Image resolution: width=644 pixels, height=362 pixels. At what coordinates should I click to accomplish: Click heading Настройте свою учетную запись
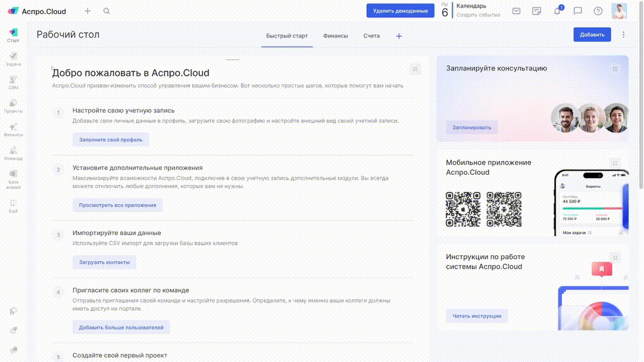pos(124,111)
